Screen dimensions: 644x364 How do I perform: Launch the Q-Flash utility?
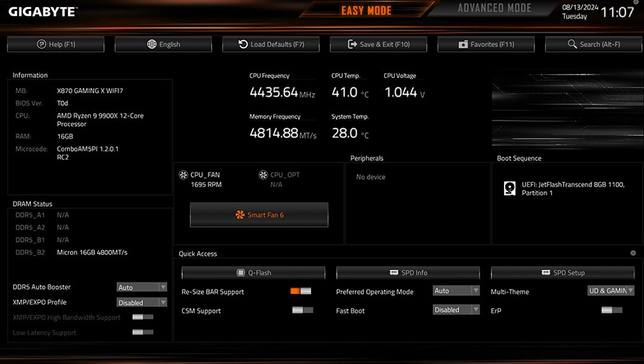pyautogui.click(x=253, y=273)
